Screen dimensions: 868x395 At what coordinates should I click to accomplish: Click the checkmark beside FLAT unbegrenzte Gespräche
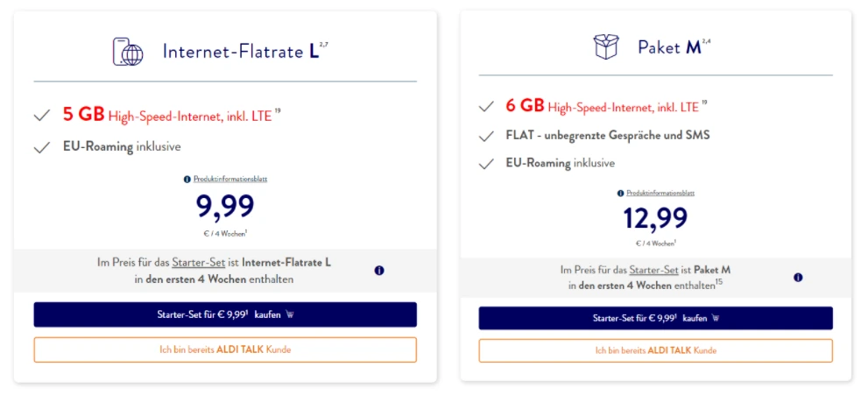[486, 136]
